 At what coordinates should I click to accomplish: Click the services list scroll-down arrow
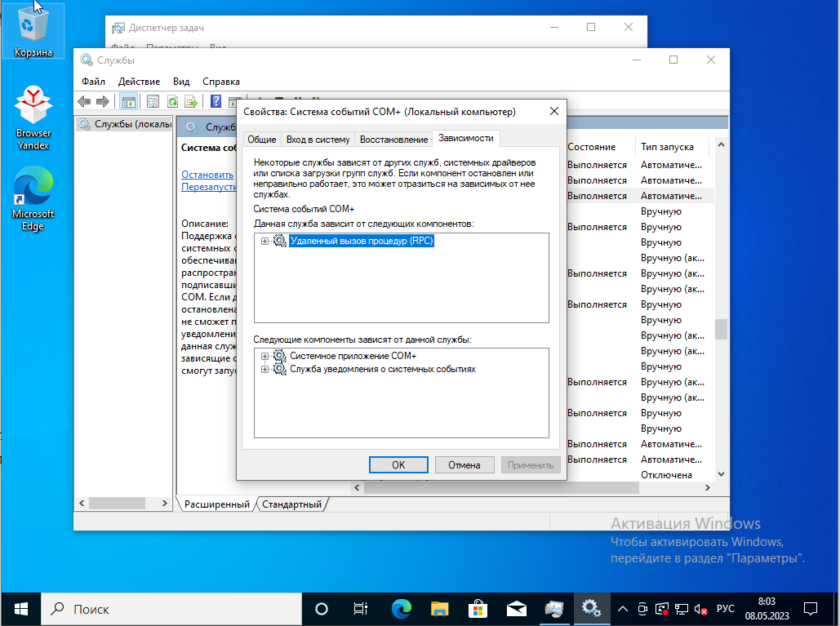coord(721,474)
